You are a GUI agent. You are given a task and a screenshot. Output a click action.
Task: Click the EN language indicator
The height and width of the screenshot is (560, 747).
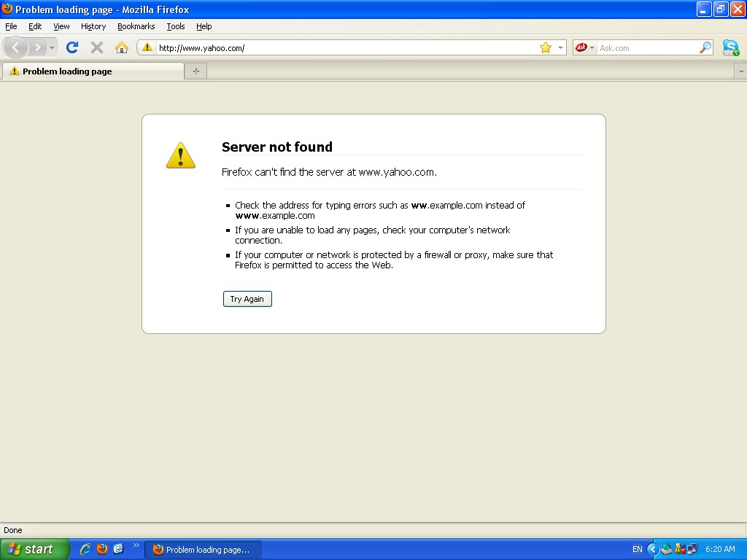(x=638, y=549)
